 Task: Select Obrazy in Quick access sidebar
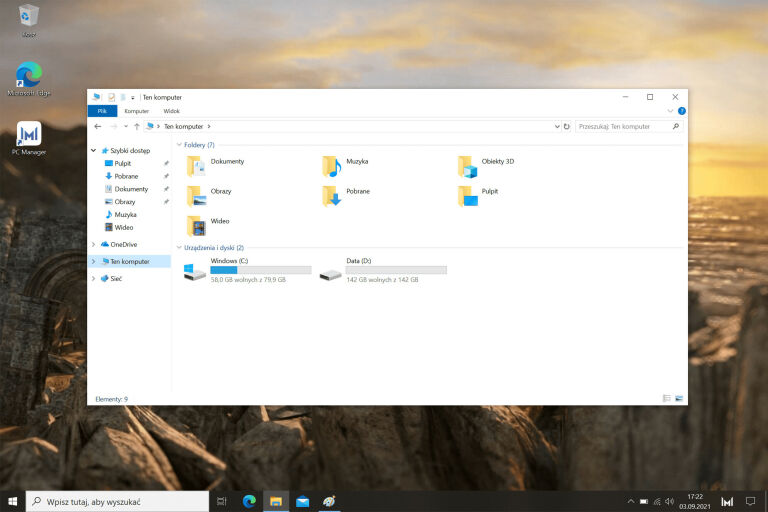pyautogui.click(x=124, y=201)
